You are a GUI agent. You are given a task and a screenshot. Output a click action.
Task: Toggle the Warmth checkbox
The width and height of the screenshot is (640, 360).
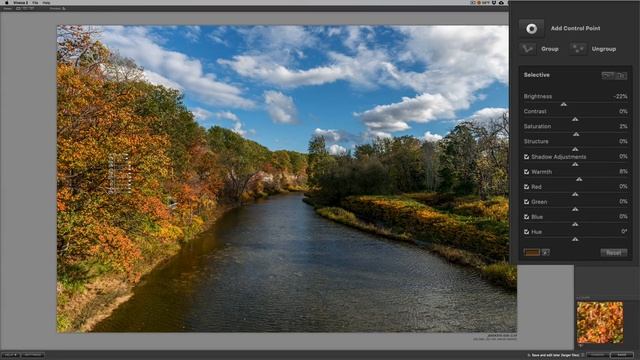tap(527, 172)
